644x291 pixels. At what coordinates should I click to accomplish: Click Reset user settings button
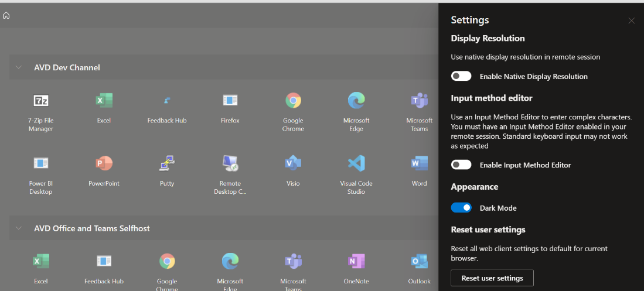point(492,278)
